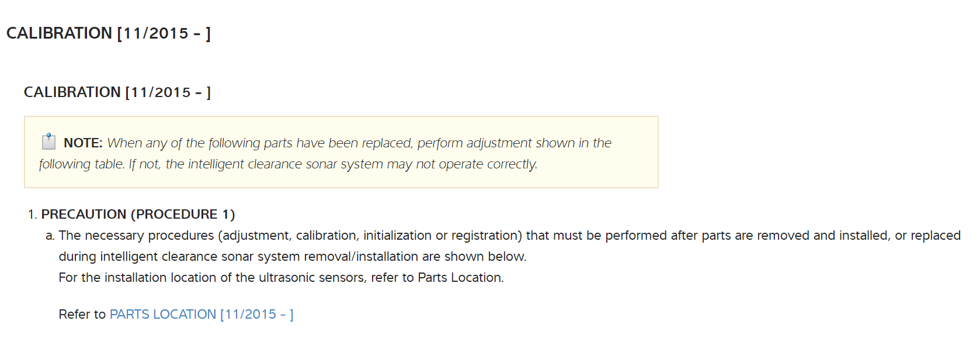The image size is (980, 345).
Task: Click the '[11/2015 - ]' date in the subsection heading
Action: [168, 92]
